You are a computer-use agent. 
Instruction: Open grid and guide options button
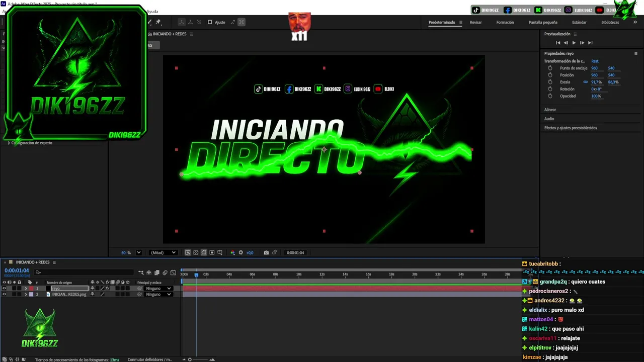tap(220, 252)
